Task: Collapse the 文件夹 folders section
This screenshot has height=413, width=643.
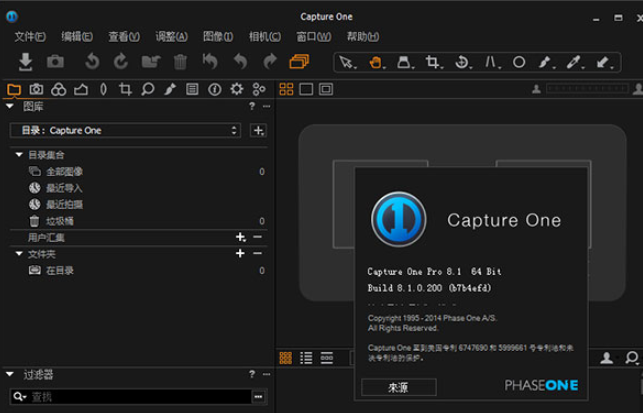Action: tap(18, 254)
